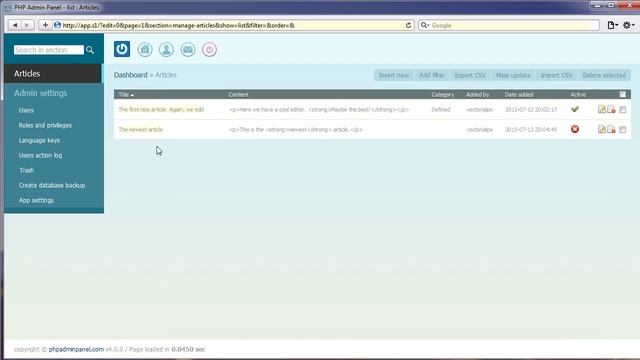Toggle green active checkmark of first article
Image resolution: width=640 pixels, height=360 pixels.
(575, 109)
